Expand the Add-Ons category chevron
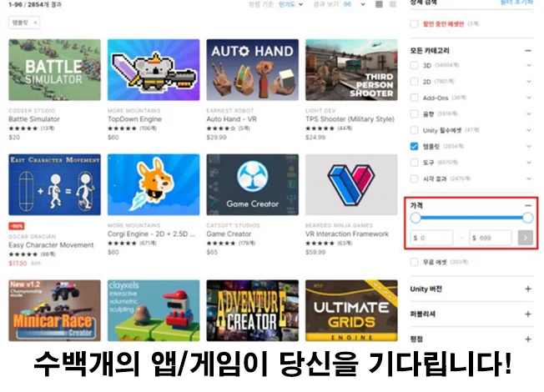544x392 pixels. coord(529,98)
